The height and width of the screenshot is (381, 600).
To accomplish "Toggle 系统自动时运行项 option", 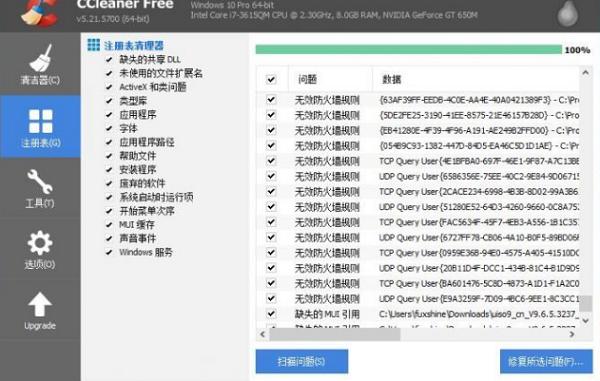I will coord(109,197).
